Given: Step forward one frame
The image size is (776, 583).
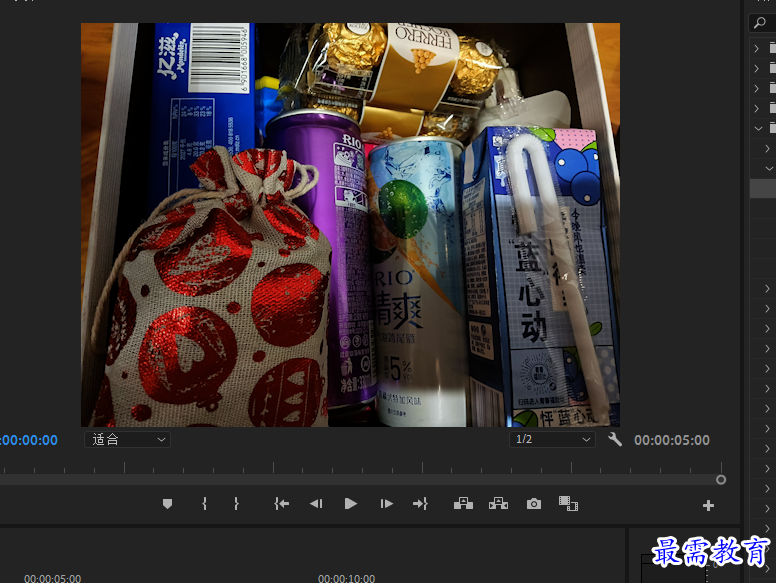Looking at the screenshot, I should click(387, 504).
